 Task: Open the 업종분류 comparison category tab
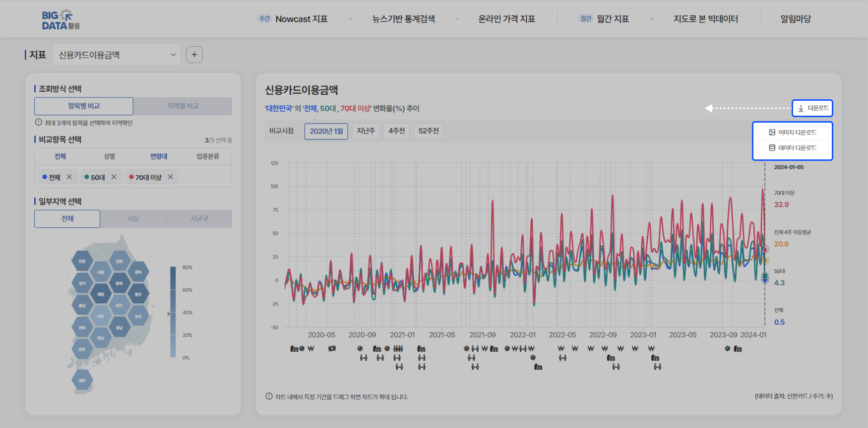(x=207, y=156)
